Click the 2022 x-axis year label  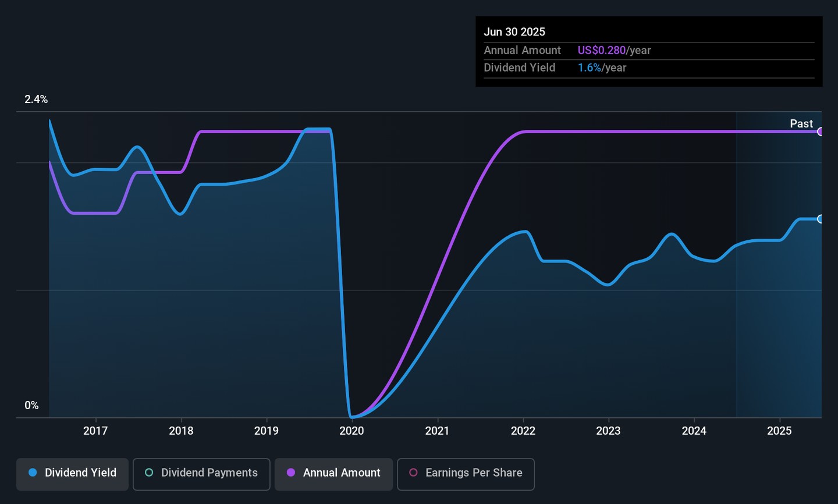tap(523, 431)
